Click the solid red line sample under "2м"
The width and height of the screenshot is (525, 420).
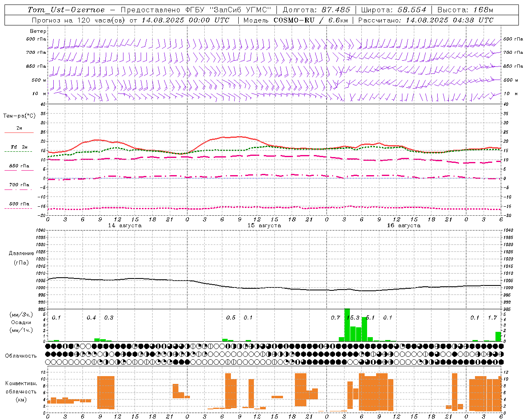point(19,132)
